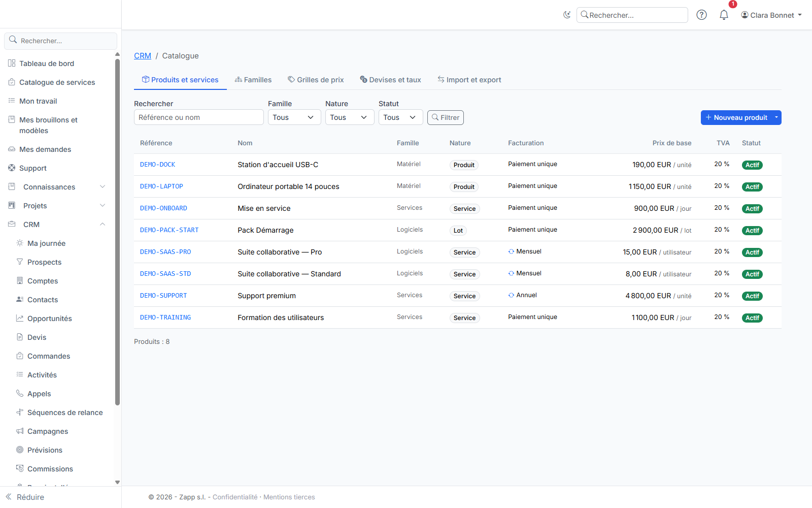
Task: Click the Réduire collapse chevrons icon
Action: [9, 497]
